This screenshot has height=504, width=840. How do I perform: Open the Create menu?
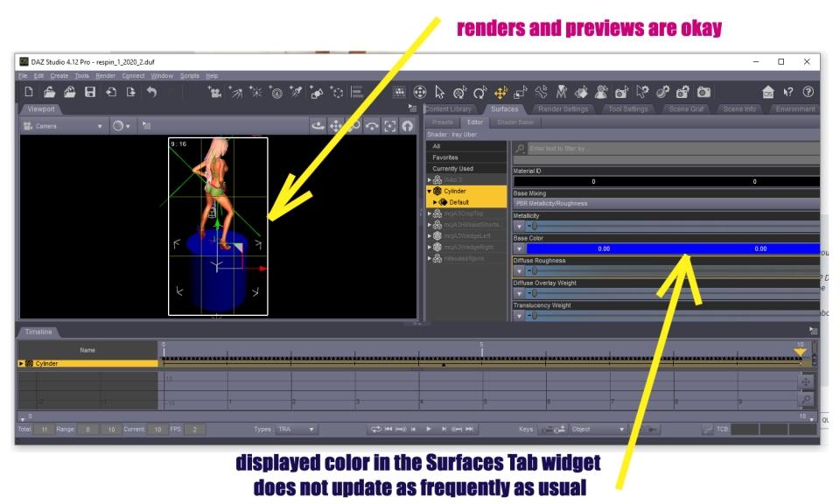59,76
